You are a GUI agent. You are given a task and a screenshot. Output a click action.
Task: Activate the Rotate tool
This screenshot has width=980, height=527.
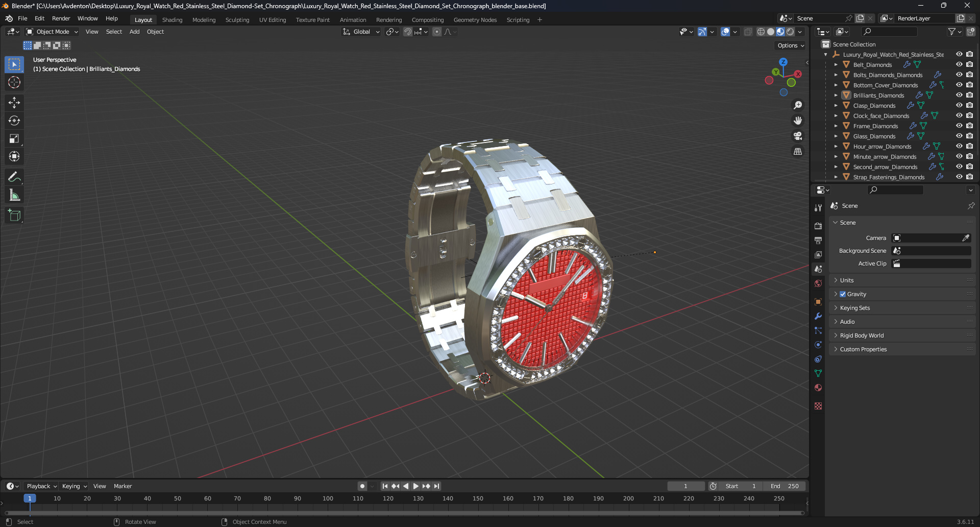click(14, 121)
